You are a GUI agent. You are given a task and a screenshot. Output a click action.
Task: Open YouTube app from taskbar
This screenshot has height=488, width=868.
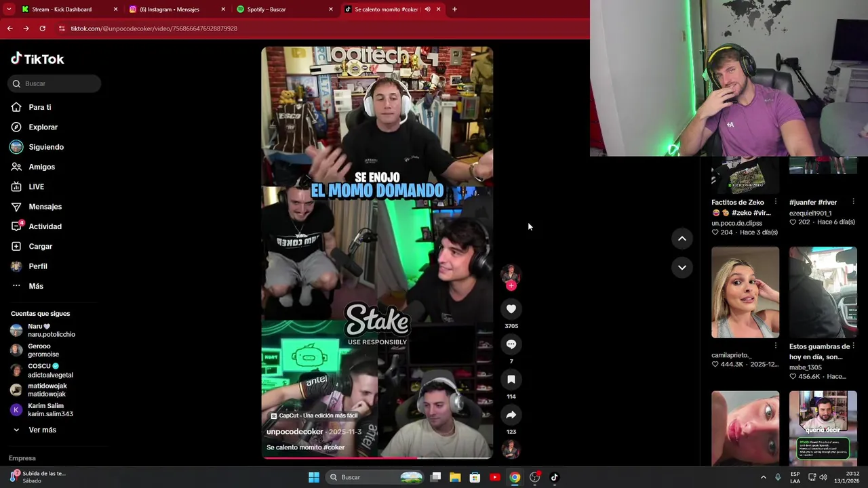pyautogui.click(x=494, y=477)
